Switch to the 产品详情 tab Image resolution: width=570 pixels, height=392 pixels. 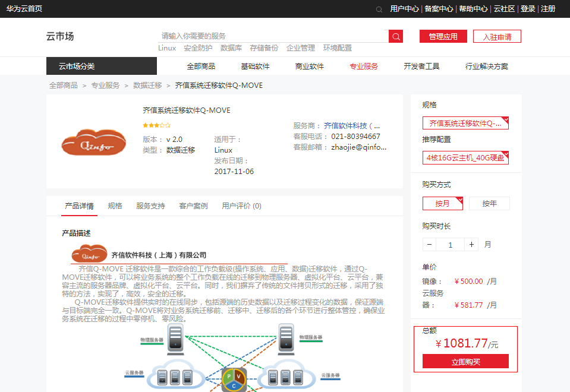[79, 206]
